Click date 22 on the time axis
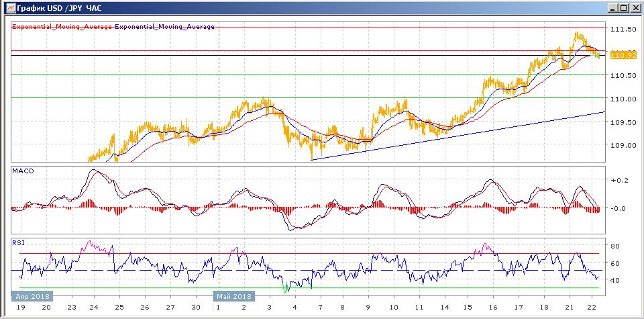The width and height of the screenshot is (644, 319). (592, 307)
